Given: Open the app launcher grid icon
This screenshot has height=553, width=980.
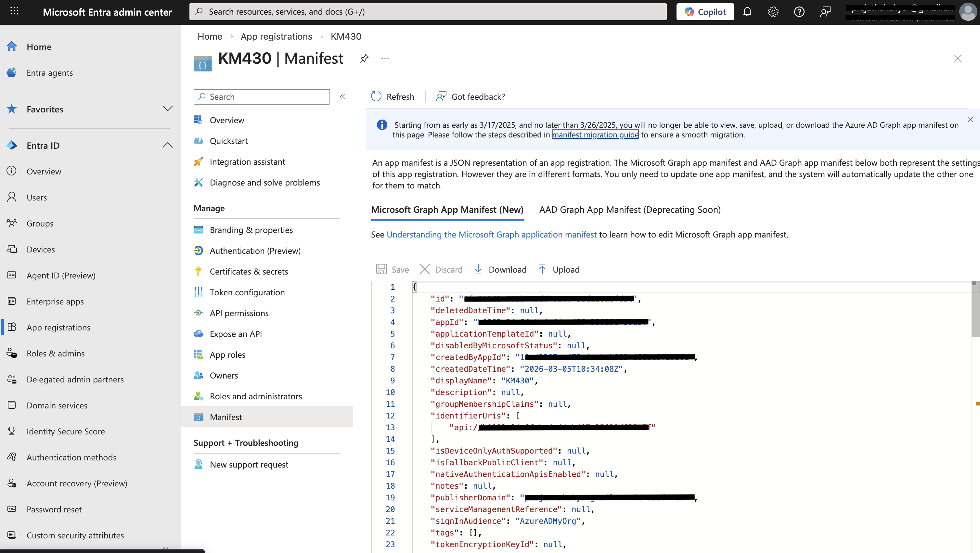Looking at the screenshot, I should pos(14,11).
